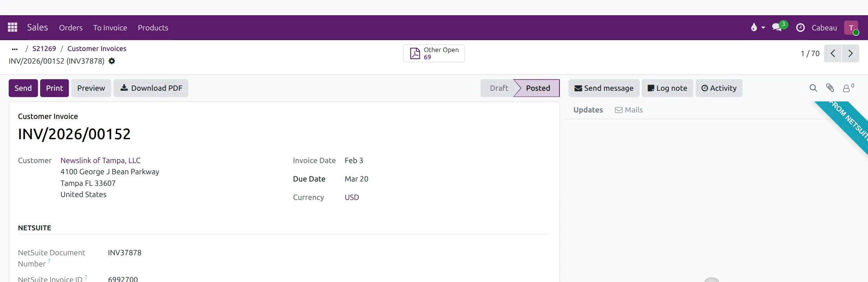Image resolution: width=868 pixels, height=282 pixels.
Task: Click the Invoice Date value Feb 3
Action: pos(354,161)
